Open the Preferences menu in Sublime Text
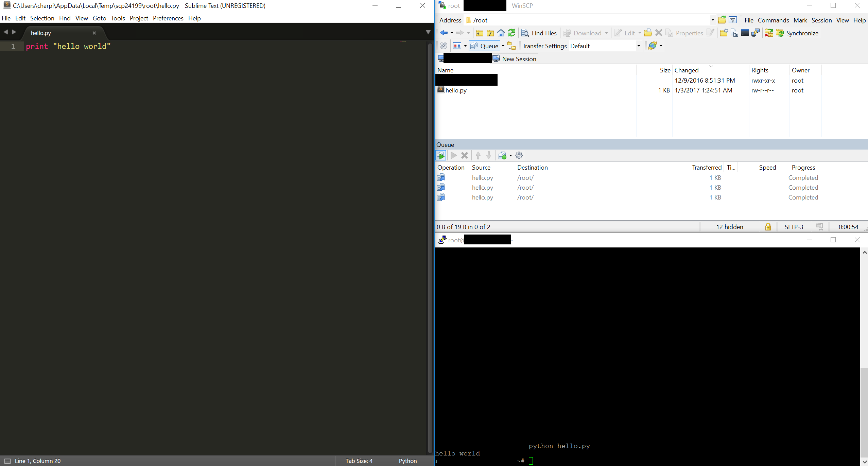Screen dimensions: 868x466 [168, 18]
